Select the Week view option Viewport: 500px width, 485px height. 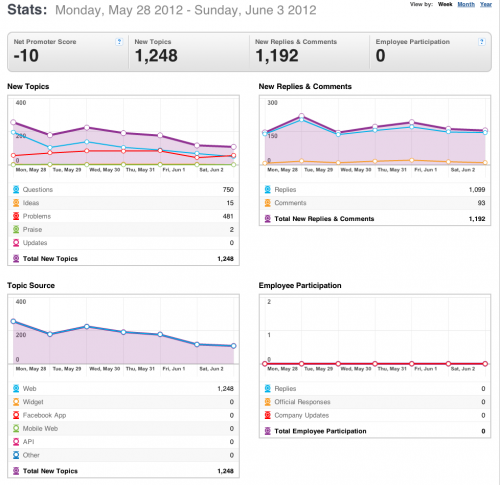[x=445, y=4]
